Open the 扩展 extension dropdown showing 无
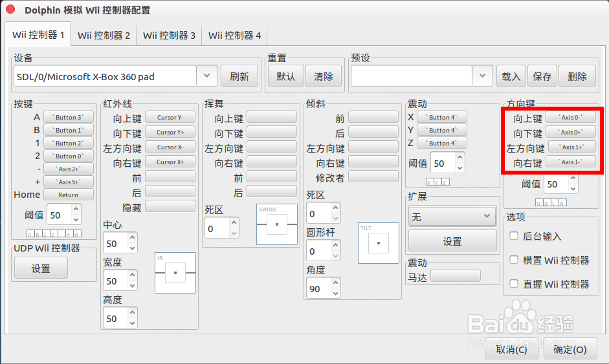The height and width of the screenshot is (364, 609). click(x=452, y=216)
